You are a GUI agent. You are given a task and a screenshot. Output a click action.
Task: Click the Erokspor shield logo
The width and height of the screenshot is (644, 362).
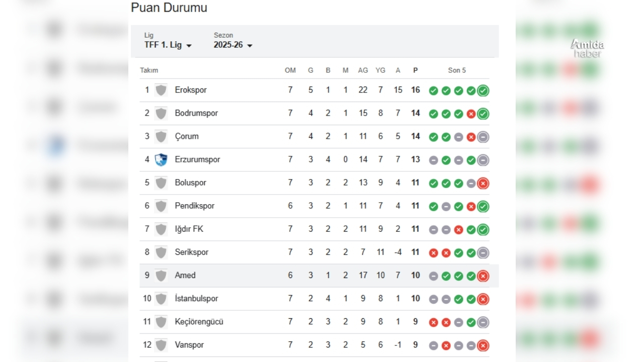tap(160, 90)
